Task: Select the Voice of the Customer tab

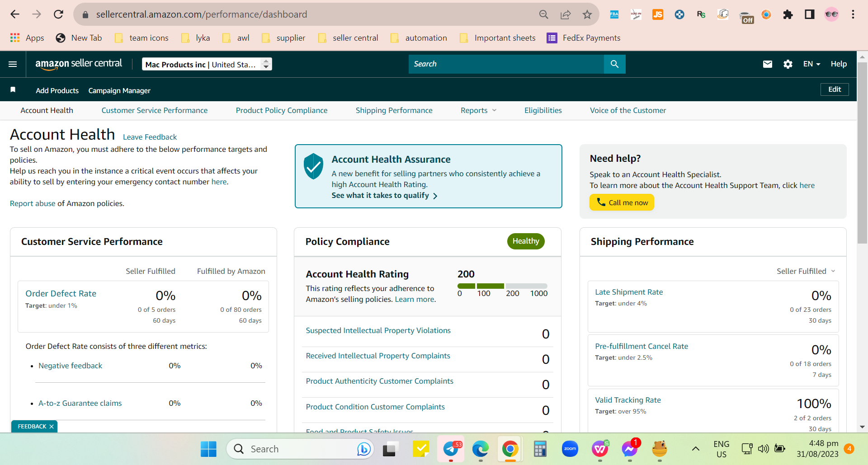Action: coord(628,110)
